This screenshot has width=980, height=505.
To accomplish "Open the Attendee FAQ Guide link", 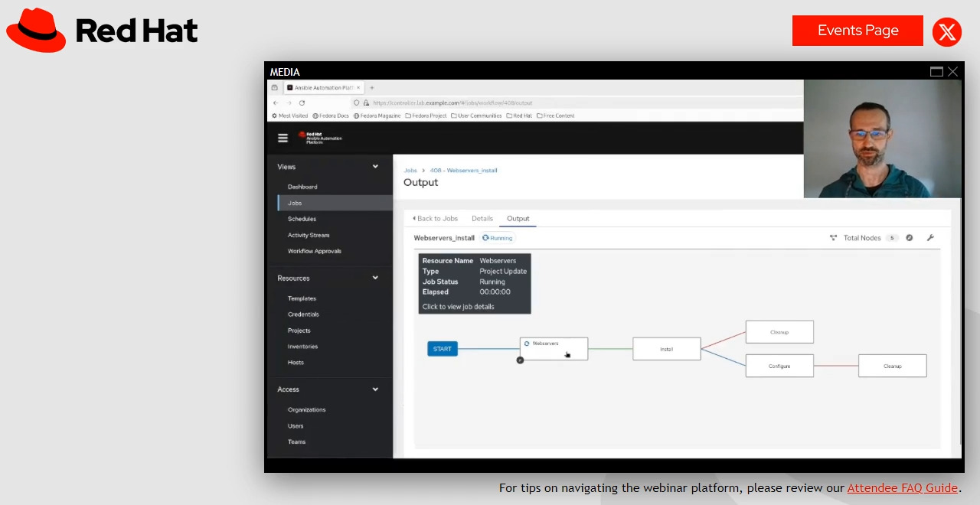I will pyautogui.click(x=902, y=488).
